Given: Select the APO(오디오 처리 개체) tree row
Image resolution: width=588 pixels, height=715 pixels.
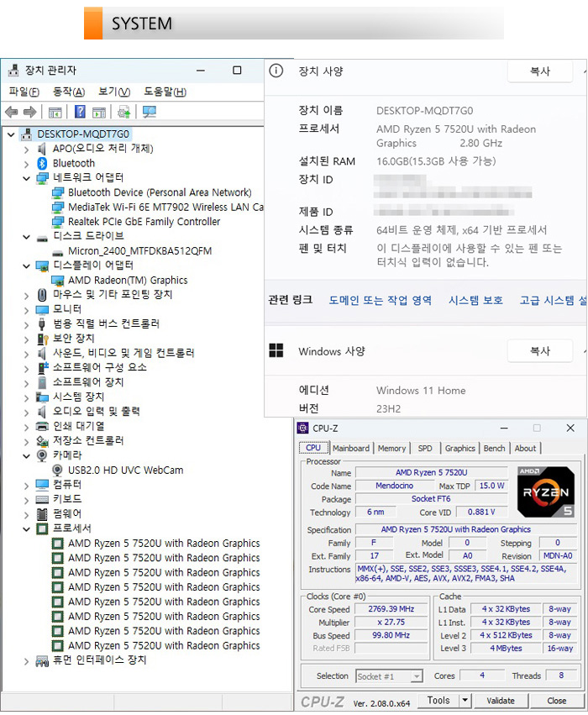Looking at the screenshot, I should click(x=103, y=149).
